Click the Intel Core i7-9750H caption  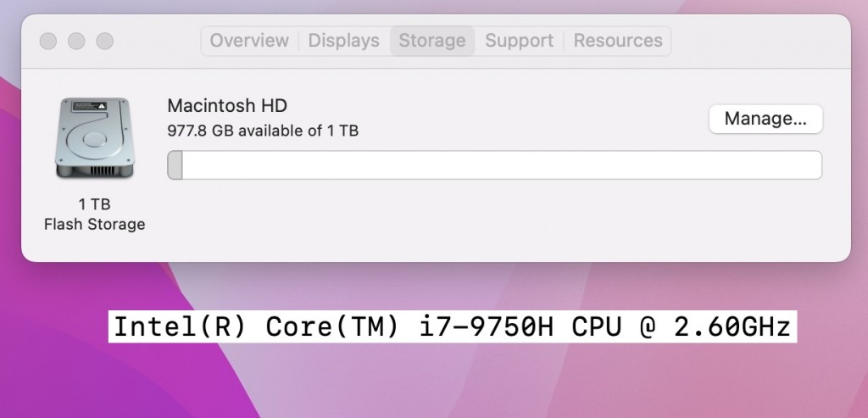point(453,326)
